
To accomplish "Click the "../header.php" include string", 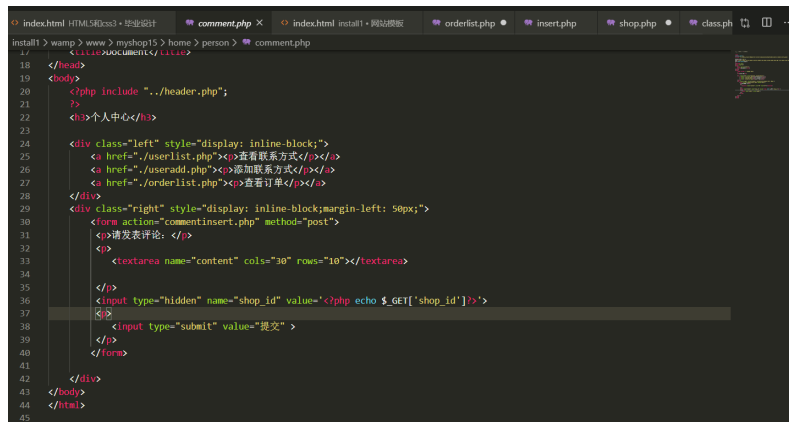I will click(x=183, y=91).
